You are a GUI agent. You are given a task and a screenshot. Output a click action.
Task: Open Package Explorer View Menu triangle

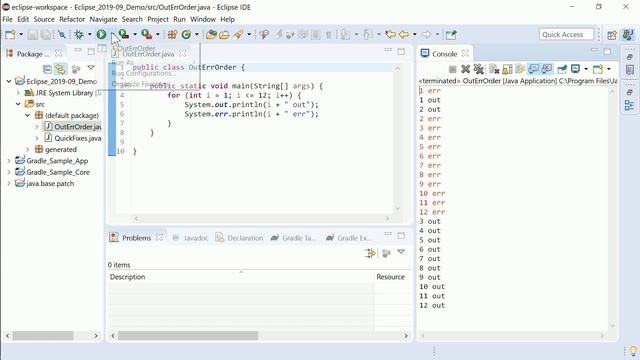[x=91, y=68]
